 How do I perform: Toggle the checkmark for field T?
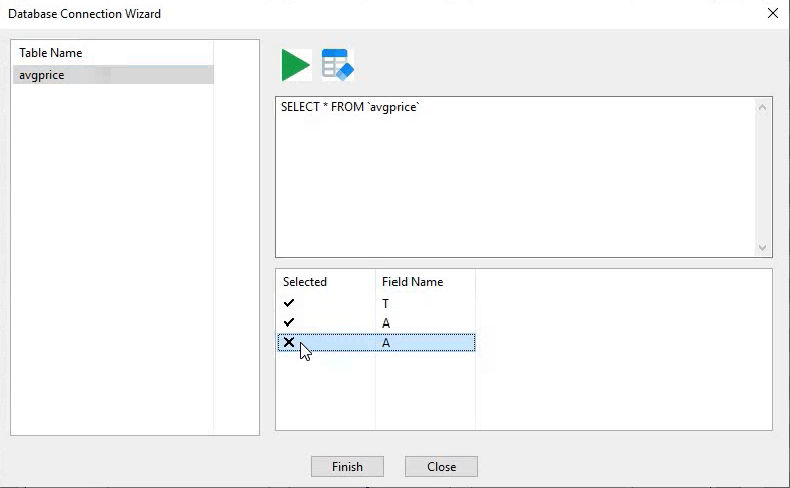[x=289, y=303]
